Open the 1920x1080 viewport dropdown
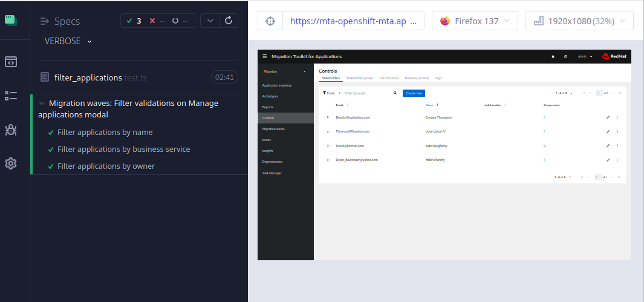The width and height of the screenshot is (644, 302). click(579, 21)
